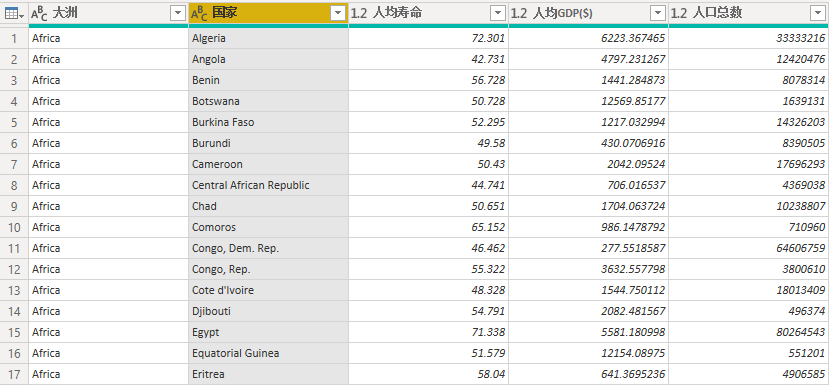829x385 pixels.
Task: Change data type icon of 人均寿命 column
Action: [x=358, y=14]
